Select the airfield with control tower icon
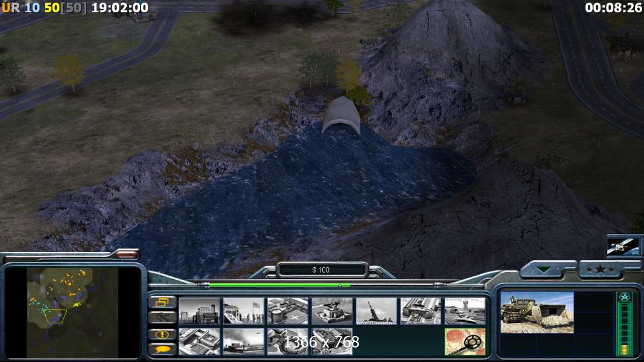This screenshot has height=362, width=644. coord(465,311)
